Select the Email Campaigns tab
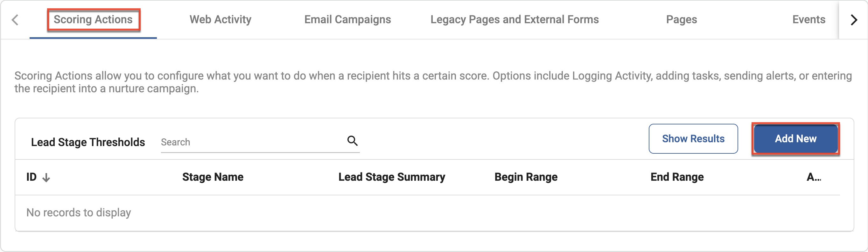 point(347,19)
